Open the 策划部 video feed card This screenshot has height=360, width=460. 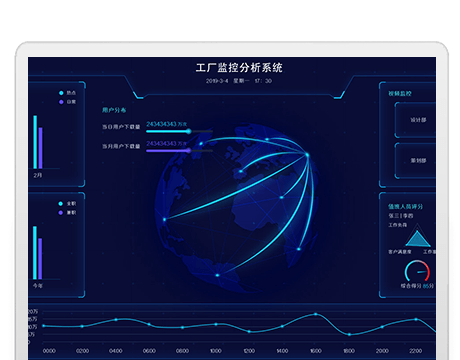point(415,161)
